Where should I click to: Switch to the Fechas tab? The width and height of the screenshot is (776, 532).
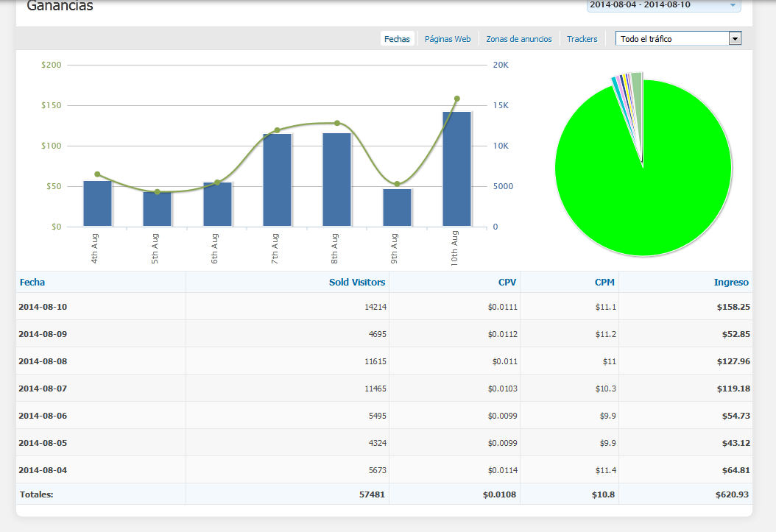[397, 38]
